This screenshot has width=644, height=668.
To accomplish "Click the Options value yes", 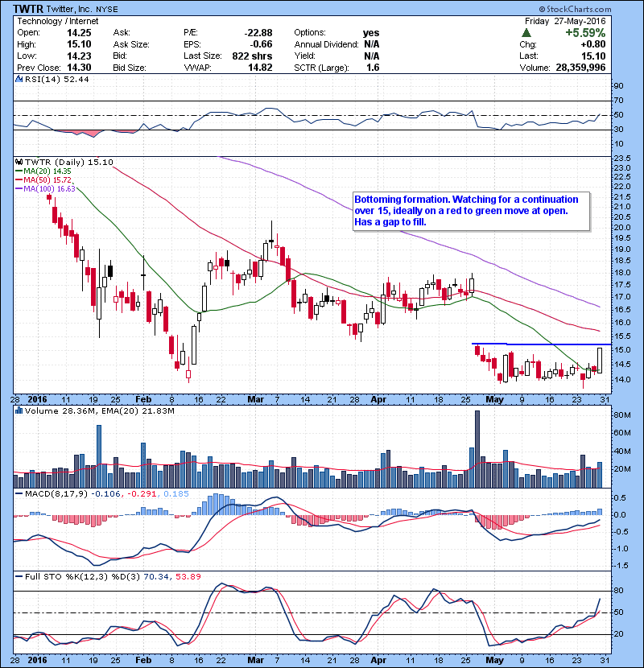I will (371, 33).
